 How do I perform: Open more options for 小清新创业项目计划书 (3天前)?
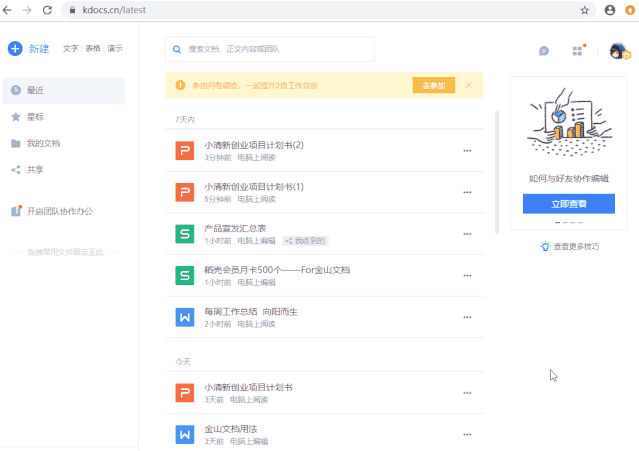[467, 393]
